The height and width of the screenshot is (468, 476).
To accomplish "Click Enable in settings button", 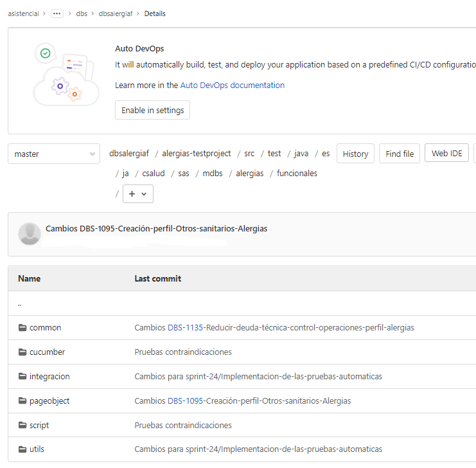I will 152,110.
